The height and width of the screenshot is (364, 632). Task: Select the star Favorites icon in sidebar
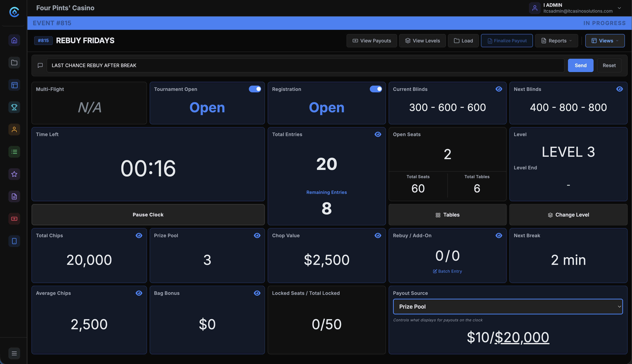[14, 174]
